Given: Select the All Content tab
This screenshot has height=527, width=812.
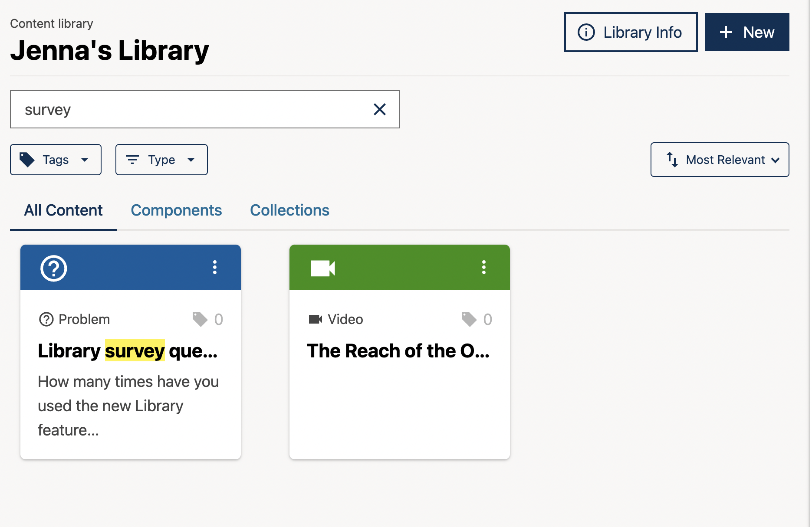Looking at the screenshot, I should [63, 210].
